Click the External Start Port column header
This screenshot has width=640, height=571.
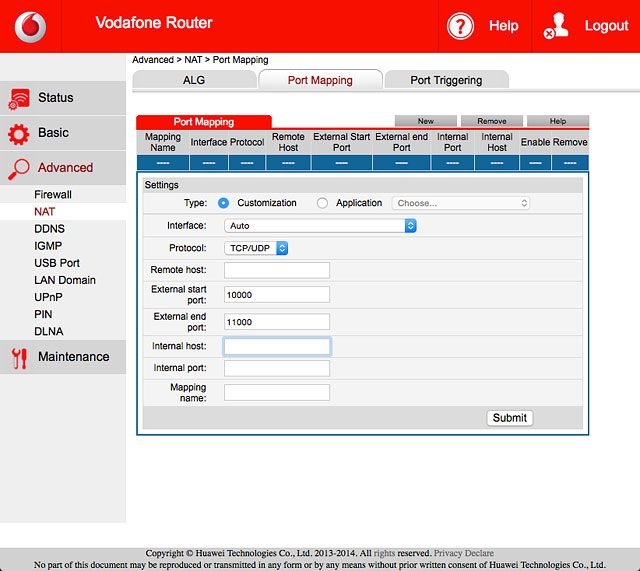342,142
